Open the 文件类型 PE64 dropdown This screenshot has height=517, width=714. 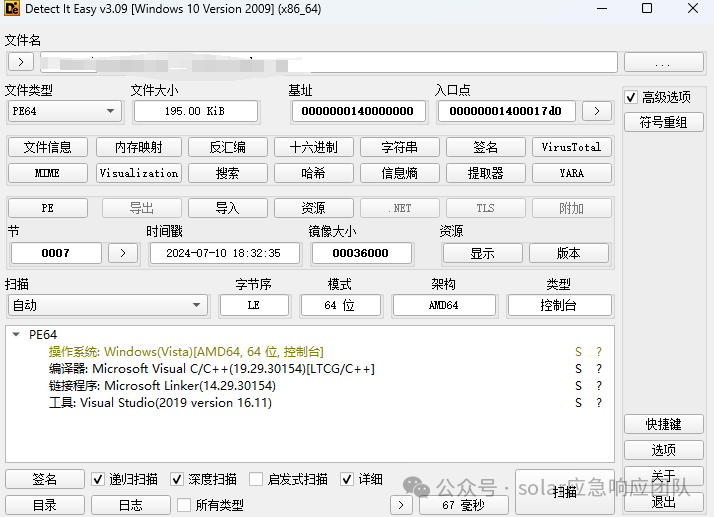pos(65,111)
